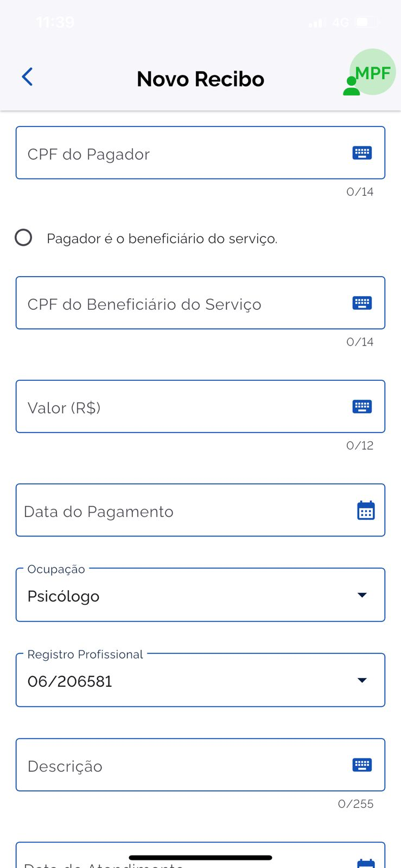Tap the 'Pagador é o beneficiário do serviço' label
The height and width of the screenshot is (868, 401).
pos(162,239)
